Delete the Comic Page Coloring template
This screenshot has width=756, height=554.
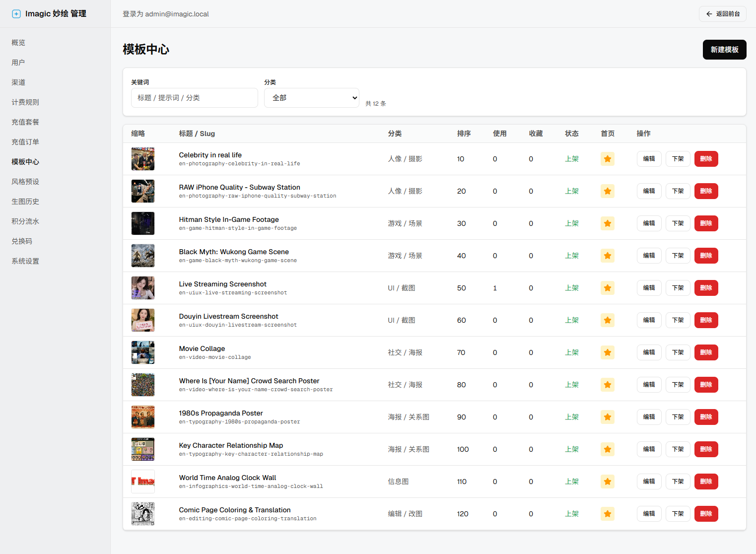tap(706, 514)
